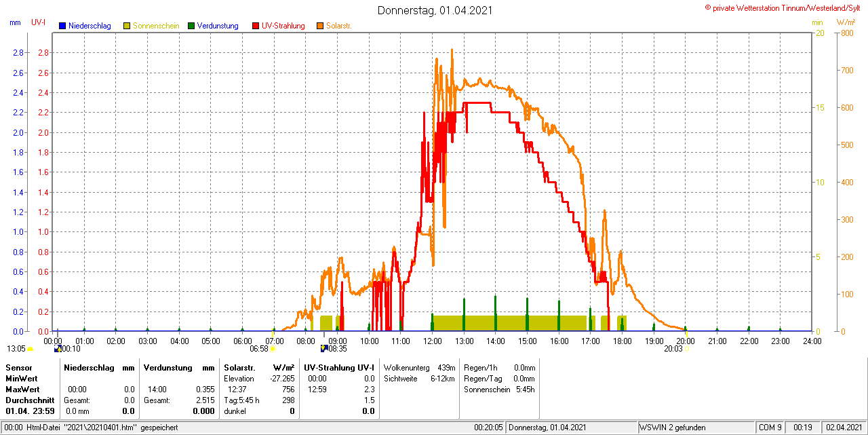Click the Sichtweite value 6-12km
Image resolution: width=868 pixels, height=435 pixels.
[443, 378]
